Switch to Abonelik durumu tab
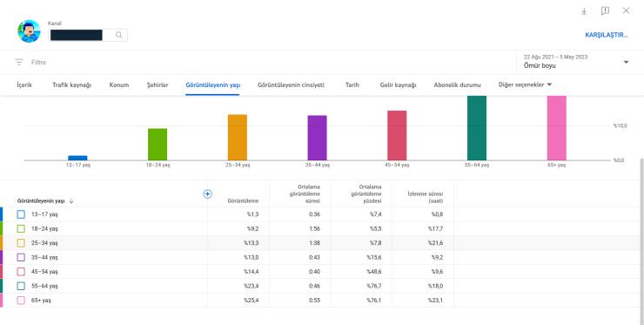This screenshot has width=644, height=325. coord(457,85)
